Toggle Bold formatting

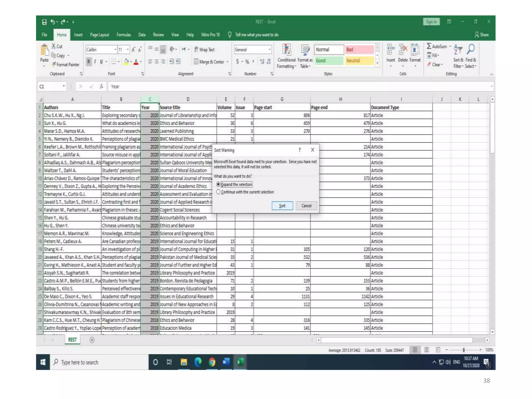(x=89, y=62)
